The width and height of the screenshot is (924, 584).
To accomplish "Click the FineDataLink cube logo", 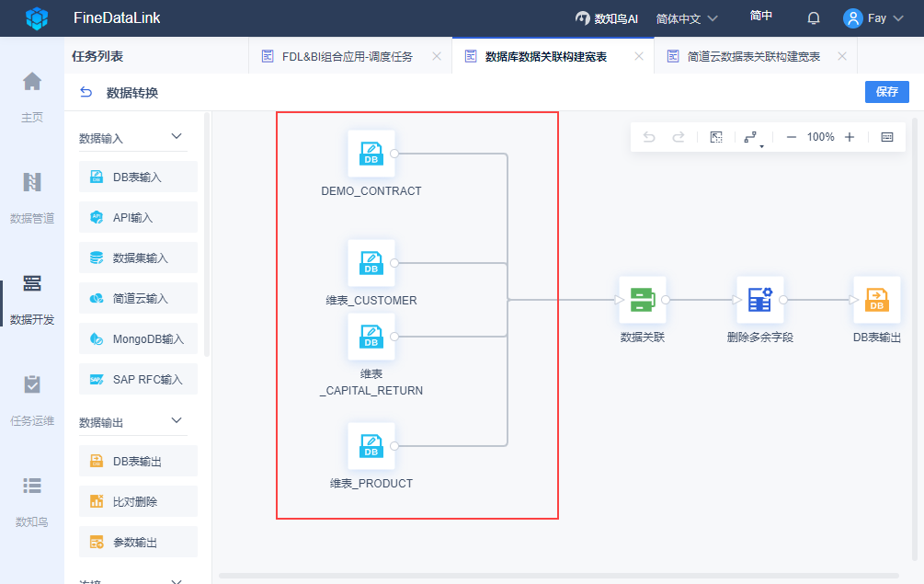I will coord(37,18).
